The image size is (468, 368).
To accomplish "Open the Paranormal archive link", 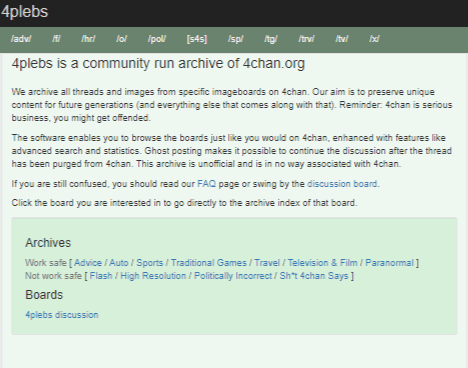I will tap(389, 263).
